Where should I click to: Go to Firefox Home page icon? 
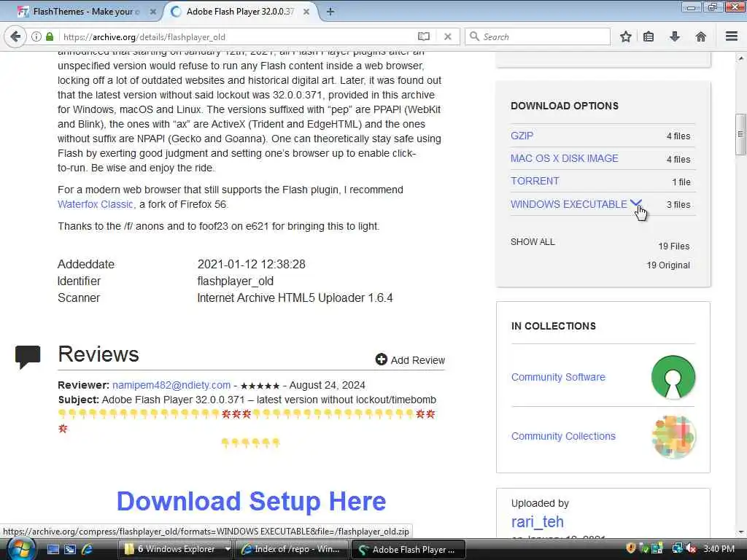tap(701, 36)
